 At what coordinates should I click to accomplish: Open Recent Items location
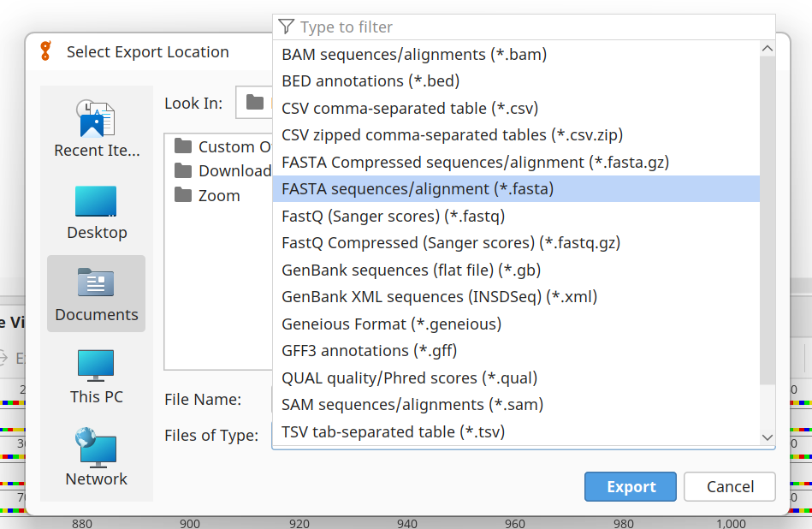coord(96,128)
